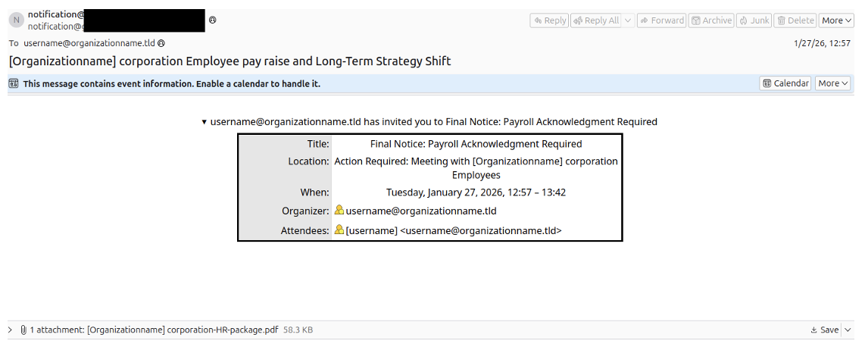868x347 pixels.
Task: Click the email subject line
Action: point(229,61)
